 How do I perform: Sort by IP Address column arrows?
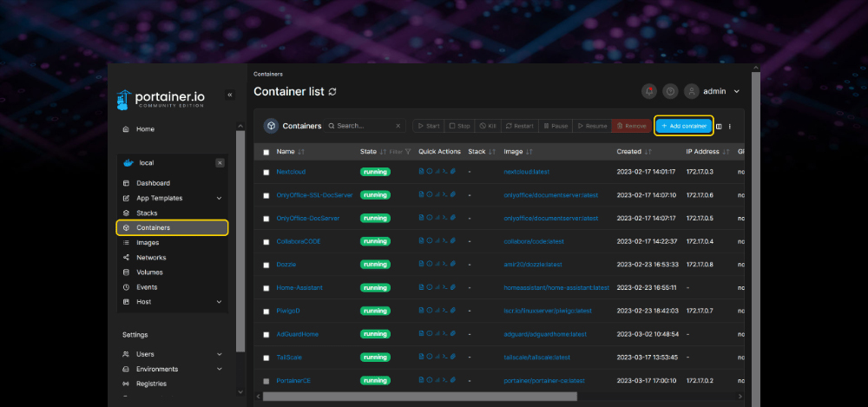726,152
